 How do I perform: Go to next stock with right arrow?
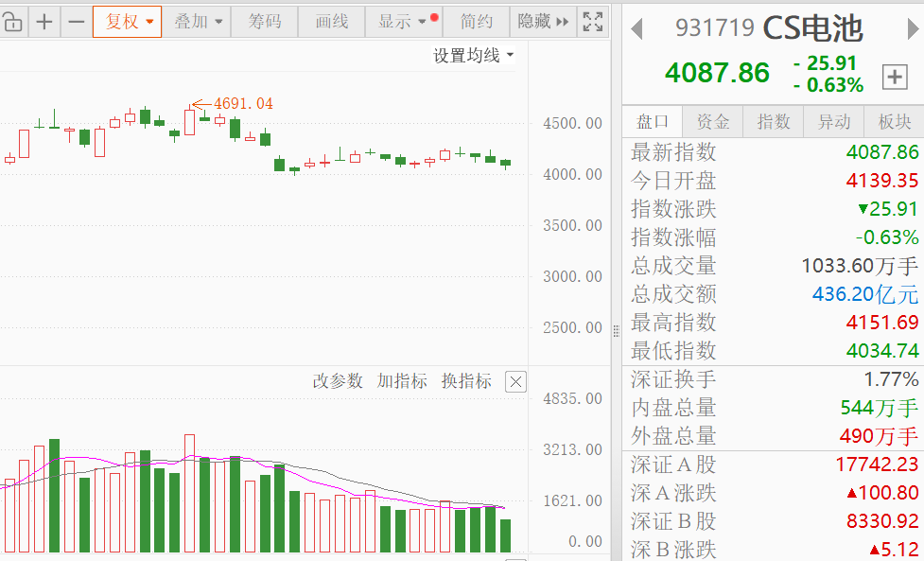(913, 29)
